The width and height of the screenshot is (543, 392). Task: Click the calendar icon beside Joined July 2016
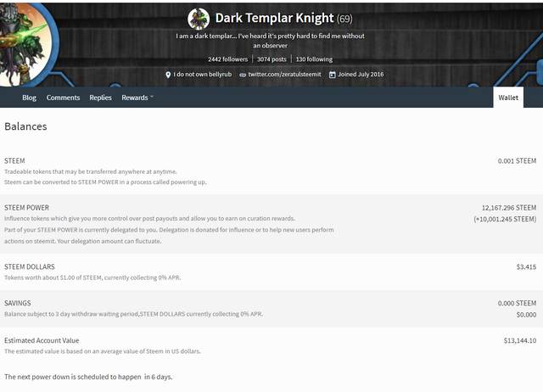pos(332,75)
